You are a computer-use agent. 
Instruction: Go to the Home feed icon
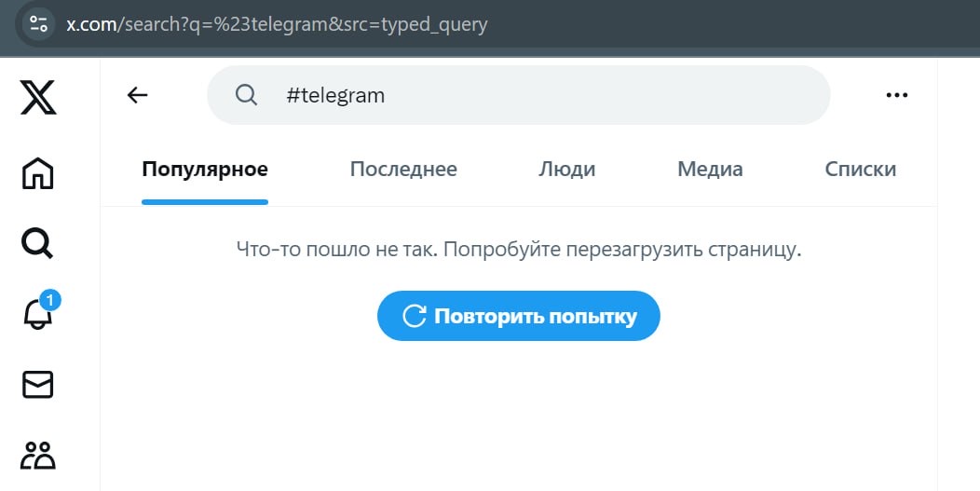[38, 173]
